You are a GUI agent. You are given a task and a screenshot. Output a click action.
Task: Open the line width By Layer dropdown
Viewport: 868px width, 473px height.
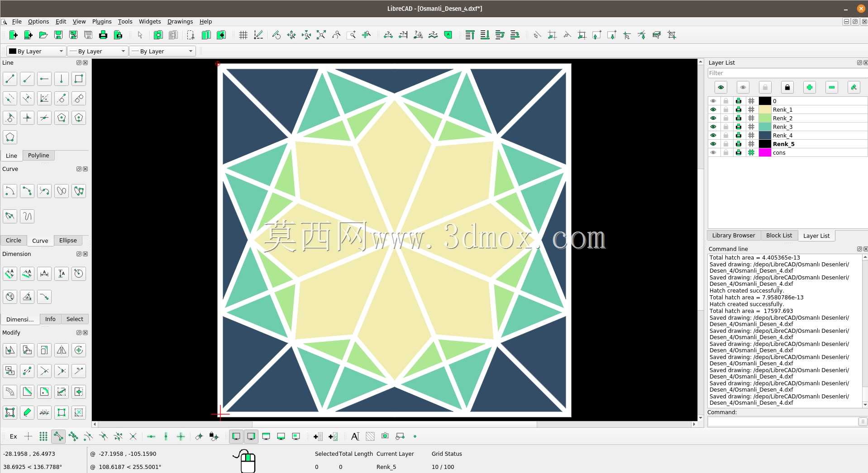click(x=98, y=51)
